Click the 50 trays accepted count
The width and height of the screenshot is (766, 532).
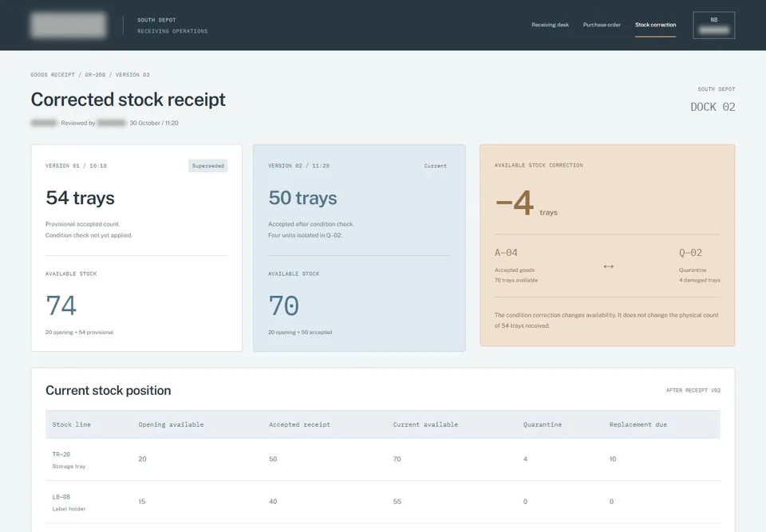coord(302,198)
